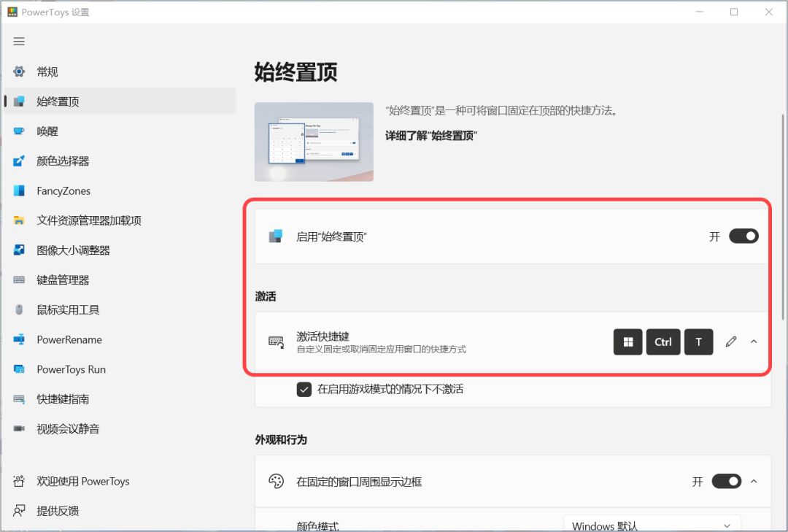
Task: Click the pencil icon to edit shortcut
Action: click(731, 342)
